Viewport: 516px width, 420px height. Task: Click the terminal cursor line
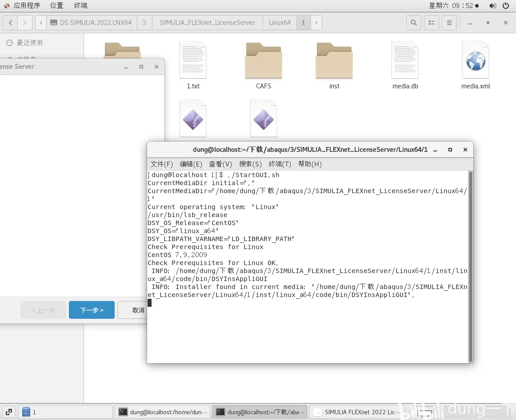click(x=150, y=303)
